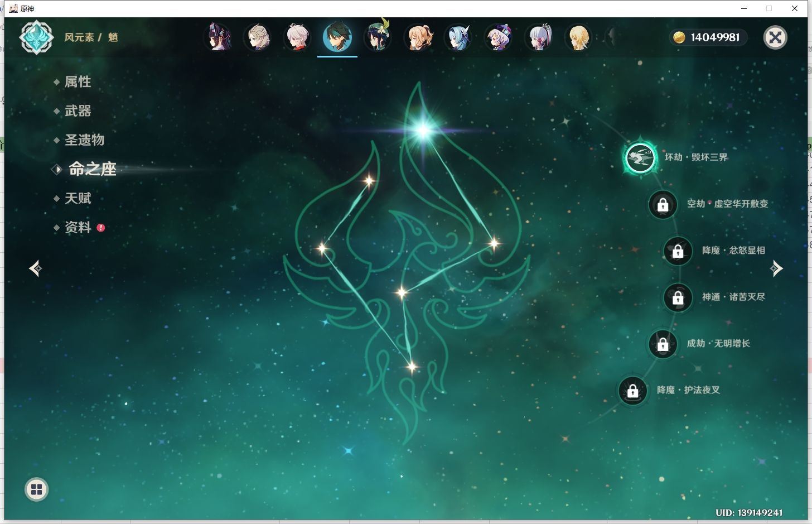Viewport: 812px width, 524px height.
Task: Click locked constellation 降魔·护法夜叉 icon
Action: coord(632,391)
